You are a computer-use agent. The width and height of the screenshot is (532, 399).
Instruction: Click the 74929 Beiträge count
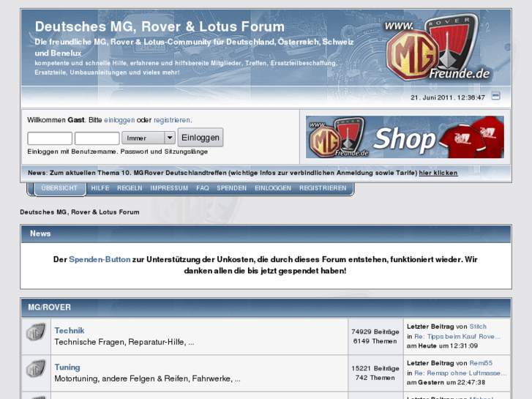coord(375,332)
